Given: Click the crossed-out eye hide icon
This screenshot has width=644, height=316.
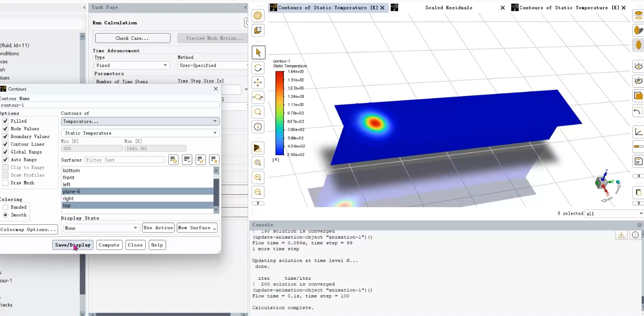Looking at the screenshot, I should click(x=638, y=81).
